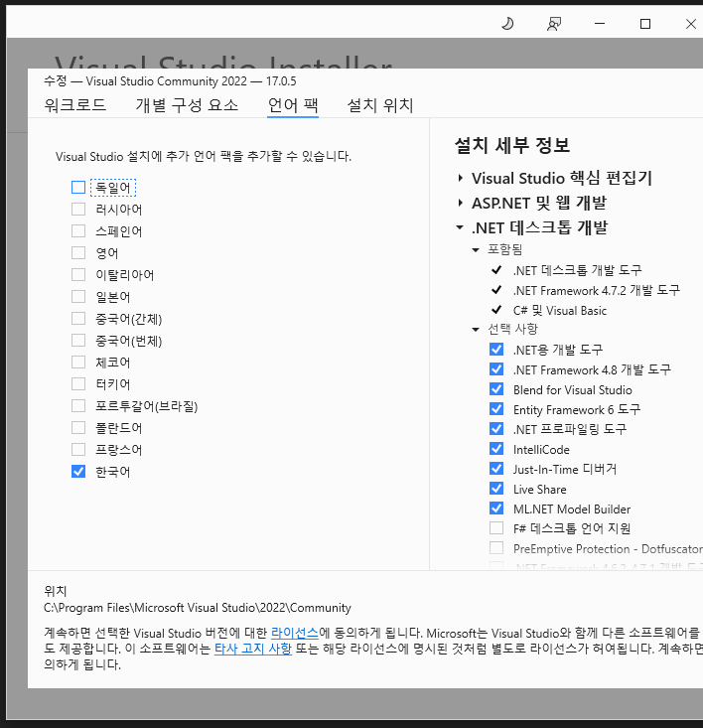Image resolution: width=703 pixels, height=728 pixels.
Task: Uncheck Blend for Visual Studio
Action: click(x=496, y=389)
